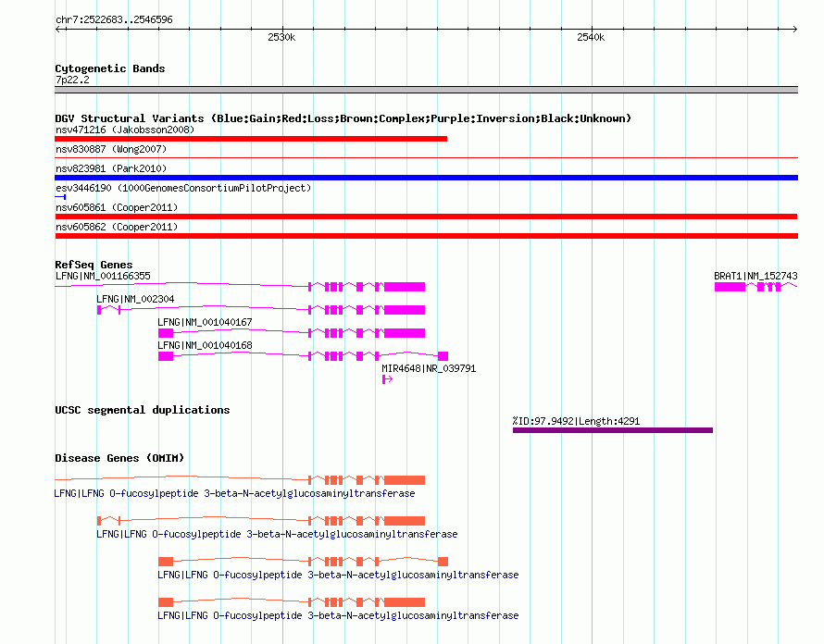Click the nsv830887 (Wong2007) label
824x644 pixels.
tap(111, 149)
